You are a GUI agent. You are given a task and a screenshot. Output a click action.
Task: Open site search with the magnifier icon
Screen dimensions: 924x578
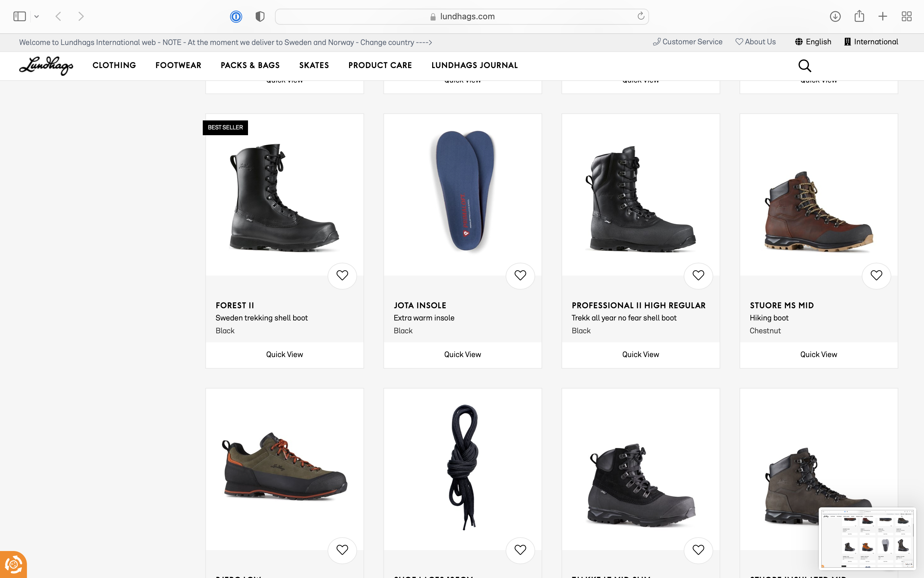pyautogui.click(x=805, y=66)
